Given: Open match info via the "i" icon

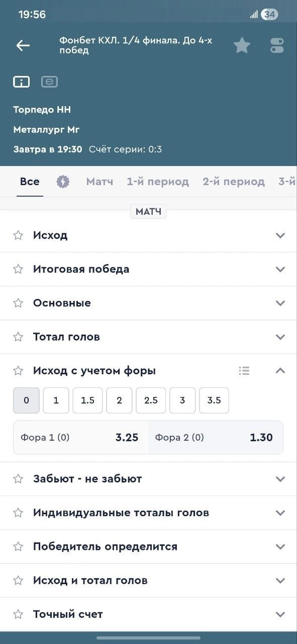Looking at the screenshot, I should [x=21, y=82].
